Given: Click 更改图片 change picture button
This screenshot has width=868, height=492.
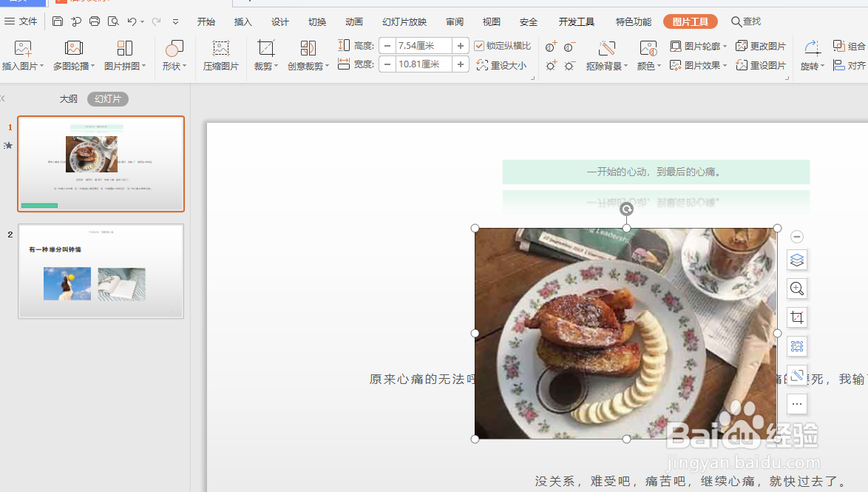Looking at the screenshot, I should tap(761, 46).
